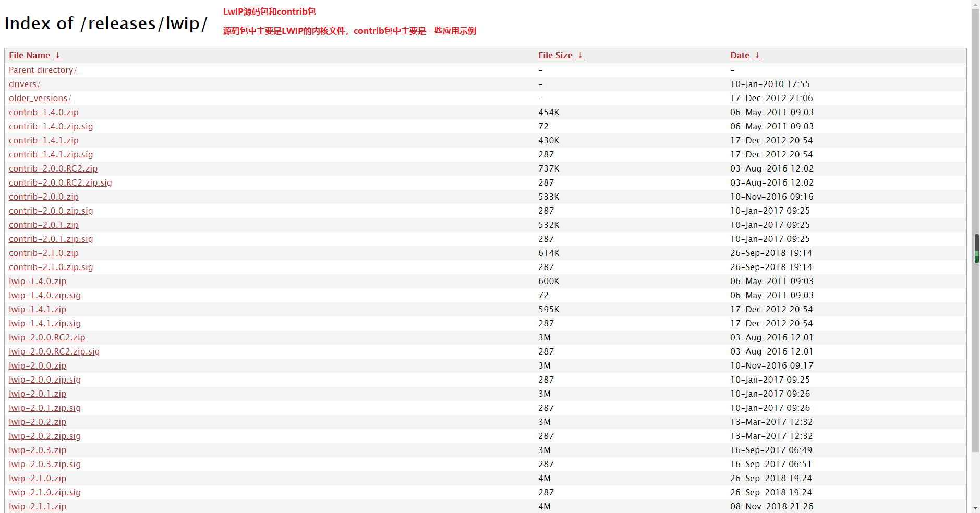Go to Parent directory
Screen dimensions: 980x513
pos(43,70)
